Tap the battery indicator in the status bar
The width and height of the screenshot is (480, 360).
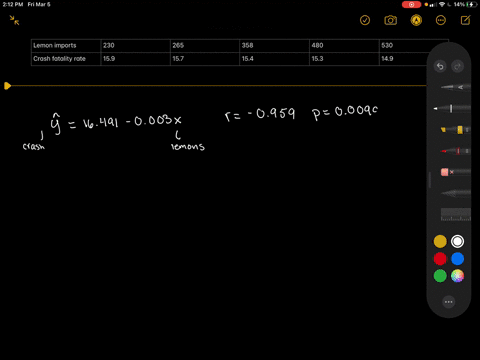click(x=472, y=5)
